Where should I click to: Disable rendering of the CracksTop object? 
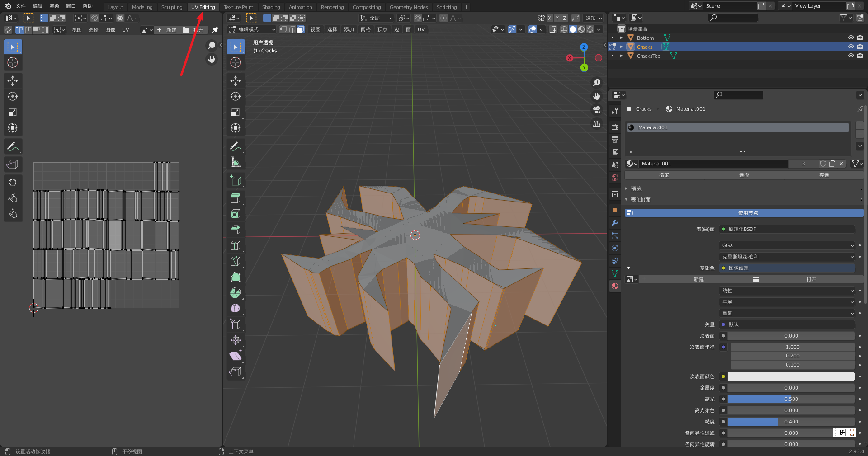tap(860, 56)
